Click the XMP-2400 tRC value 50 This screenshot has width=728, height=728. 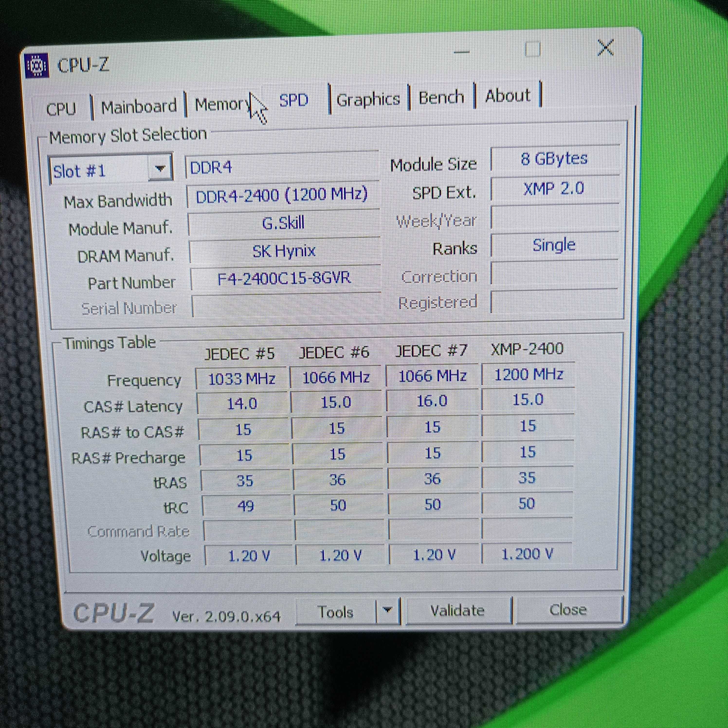pyautogui.click(x=527, y=503)
